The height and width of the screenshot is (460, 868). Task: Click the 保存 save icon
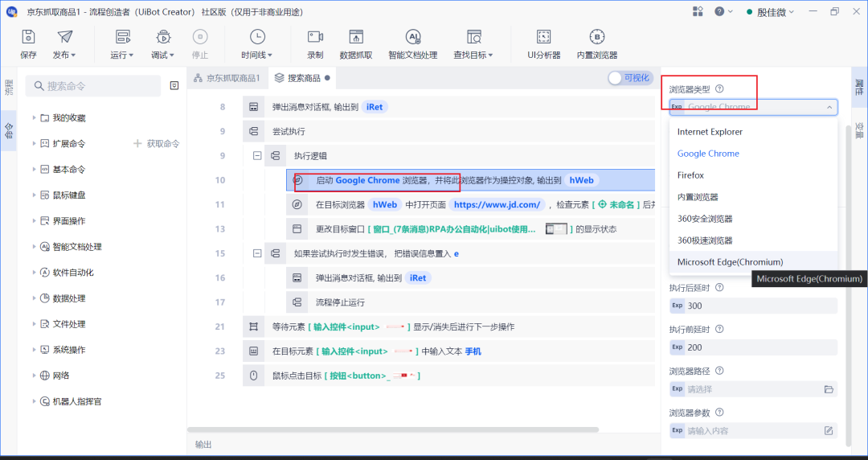28,37
